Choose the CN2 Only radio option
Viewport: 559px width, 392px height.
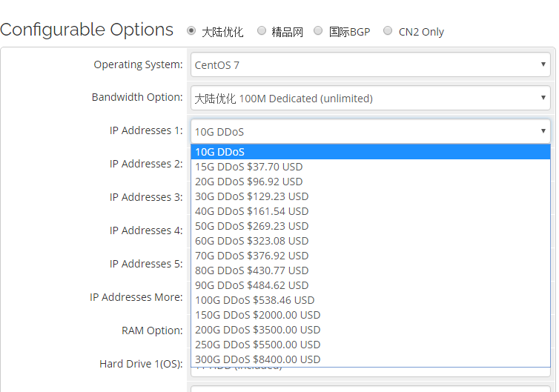388,31
